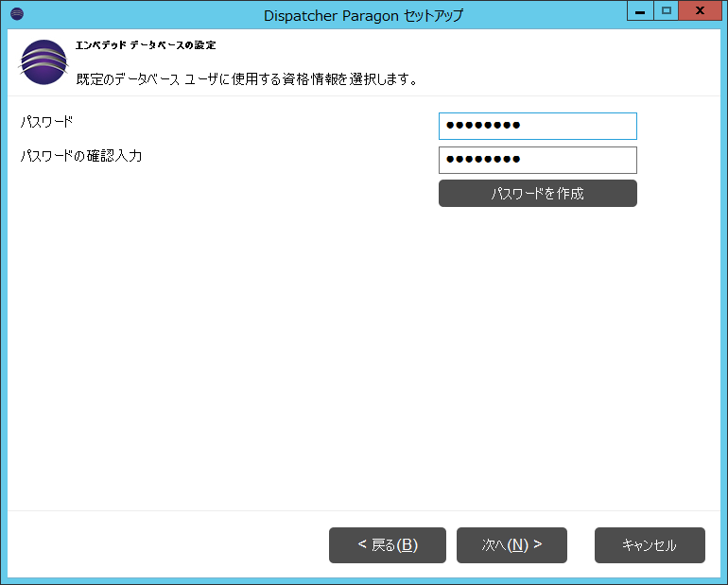Click the パスワードを作成 button

click(x=538, y=194)
